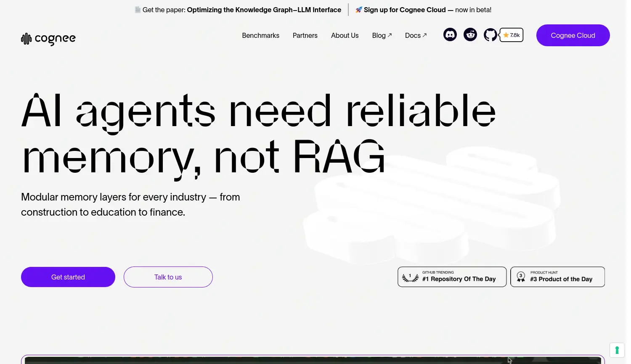Click the 7.8k star count badge

point(511,35)
